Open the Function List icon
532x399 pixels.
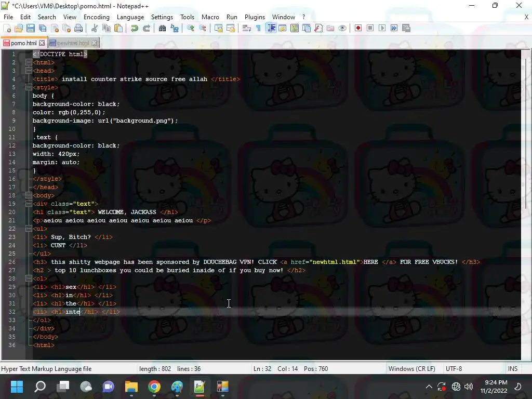(318, 28)
